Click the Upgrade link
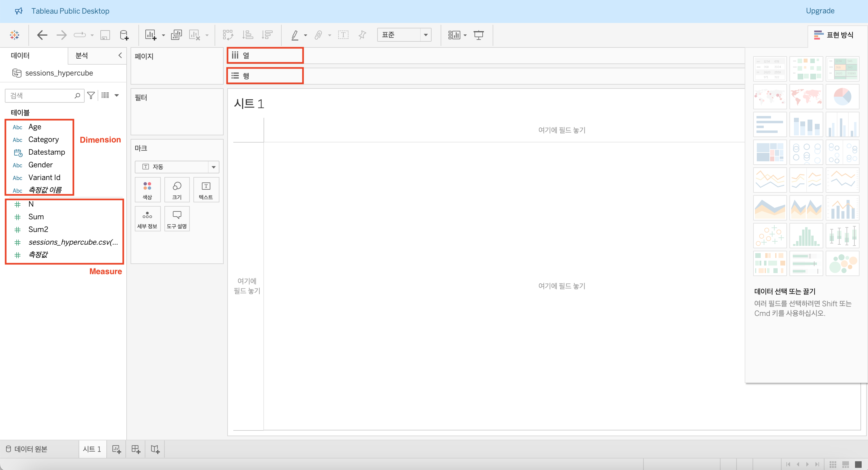Screen dimensions: 868x470 (x=820, y=11)
